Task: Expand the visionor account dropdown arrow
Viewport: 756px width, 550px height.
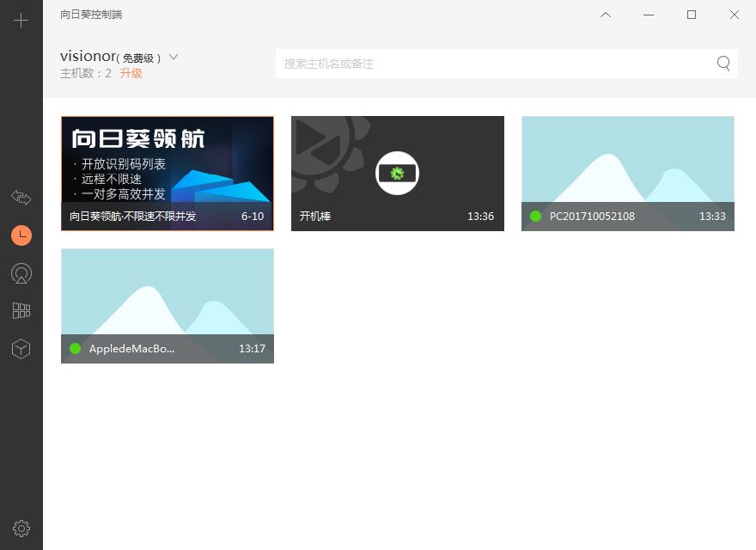Action: (x=174, y=57)
